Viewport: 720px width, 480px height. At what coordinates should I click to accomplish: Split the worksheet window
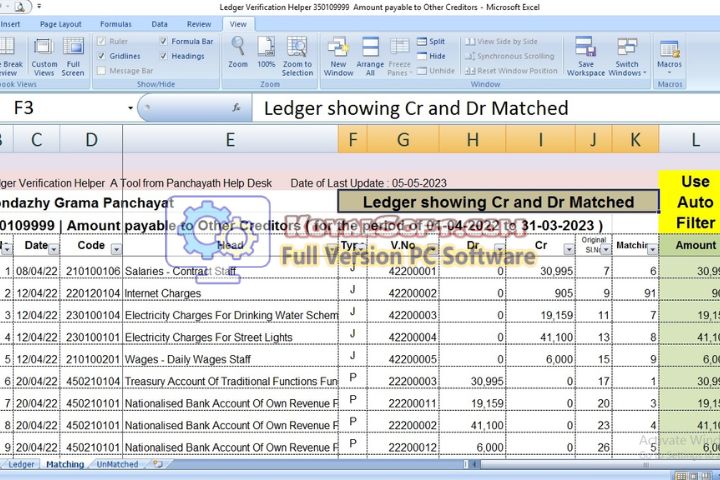(x=431, y=41)
